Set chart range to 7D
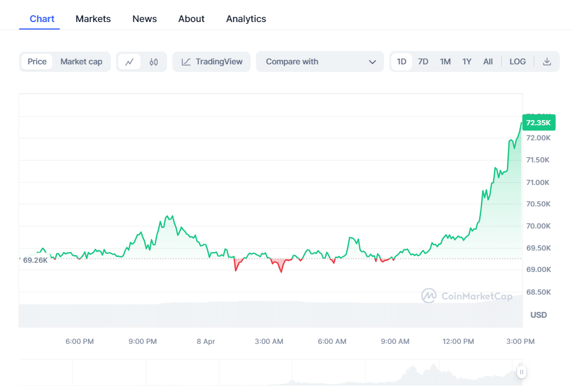The width and height of the screenshot is (572, 392). 423,61
